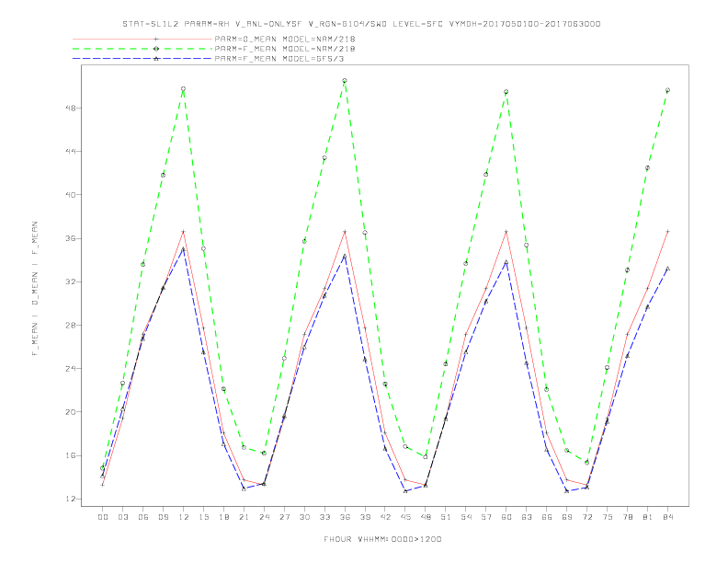Click y-axis tick label 16
The height and width of the screenshot is (563, 728).
[x=71, y=455]
